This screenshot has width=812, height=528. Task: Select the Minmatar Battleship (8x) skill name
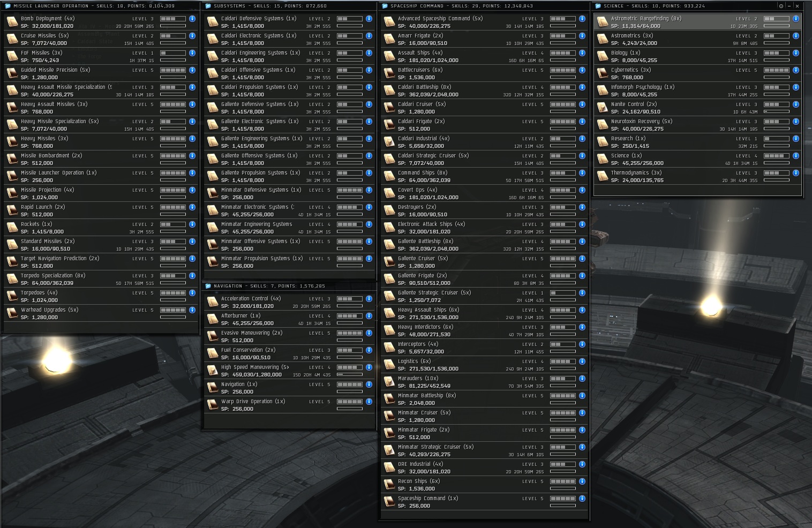(x=427, y=396)
